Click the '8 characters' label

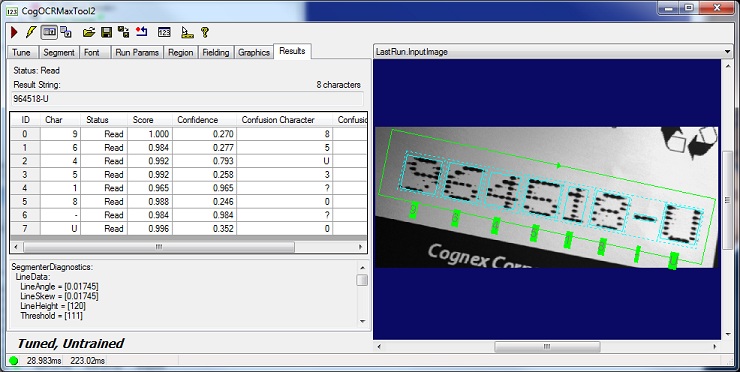(x=338, y=85)
